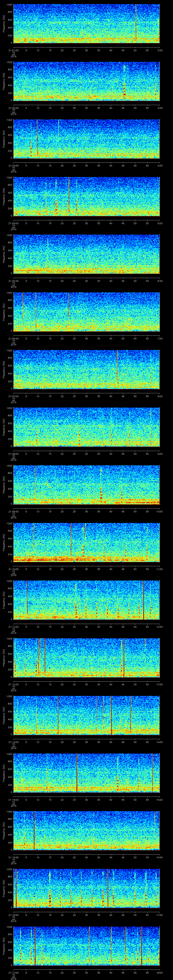Click the "21:03:00" time axis label
Screen dimensions: 173x980
13,165
